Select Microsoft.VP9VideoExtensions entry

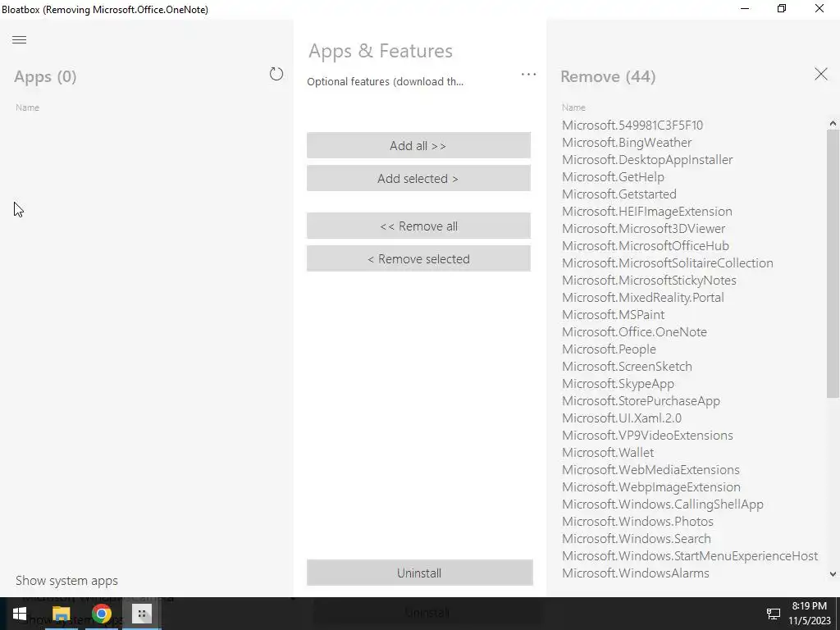(647, 435)
